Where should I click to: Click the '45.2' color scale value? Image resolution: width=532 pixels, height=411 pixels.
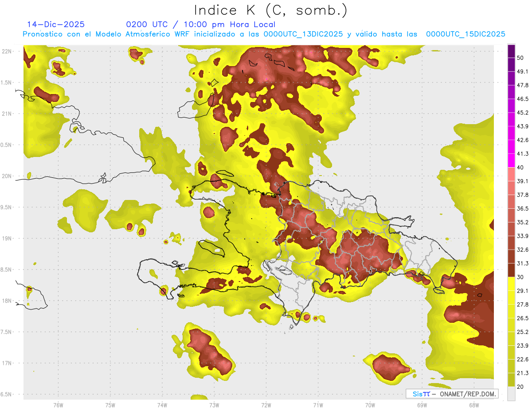pyautogui.click(x=523, y=113)
